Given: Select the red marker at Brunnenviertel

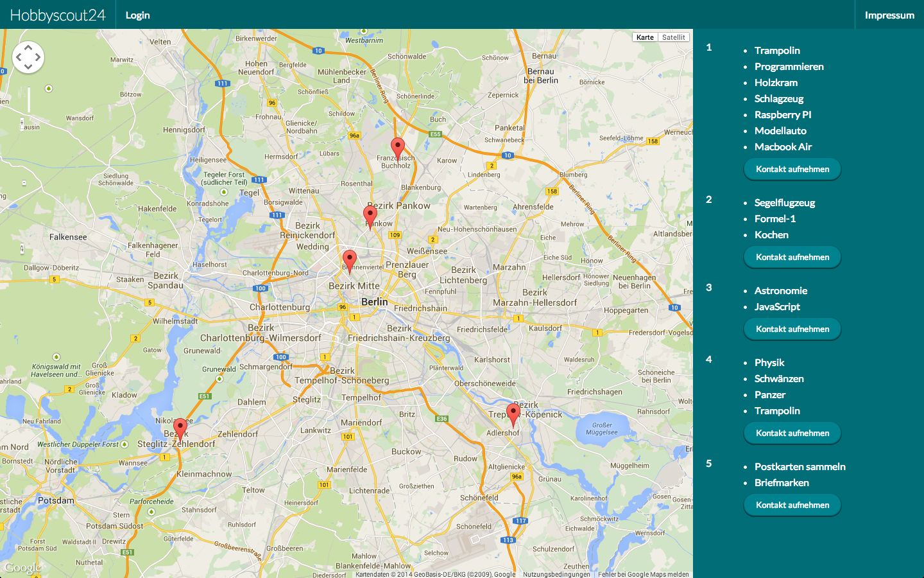Looking at the screenshot, I should pos(350,261).
